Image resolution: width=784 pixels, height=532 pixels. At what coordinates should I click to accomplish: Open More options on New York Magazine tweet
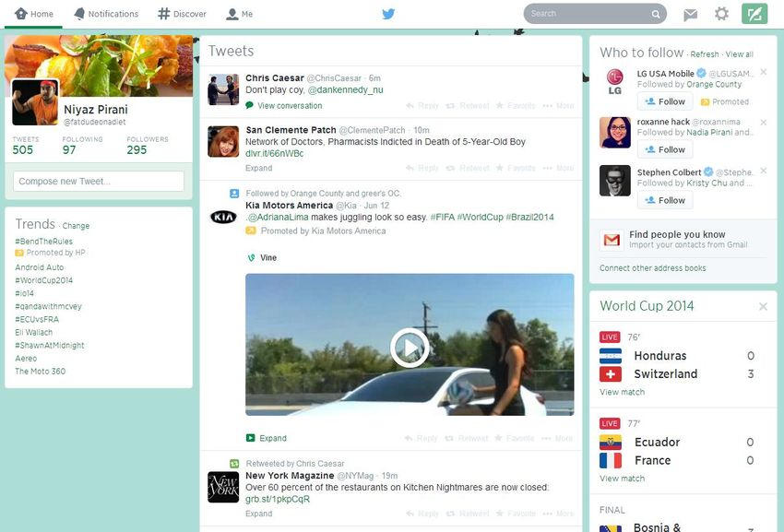tap(558, 514)
